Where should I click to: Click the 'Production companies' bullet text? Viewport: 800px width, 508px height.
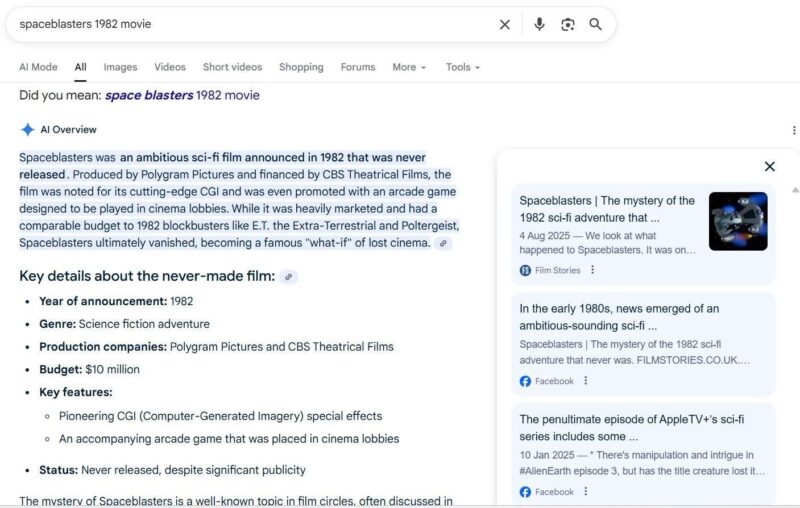(216, 347)
